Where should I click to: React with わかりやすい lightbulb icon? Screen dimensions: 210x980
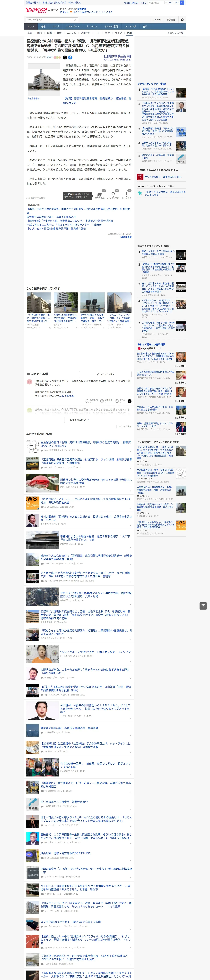pos(113,194)
